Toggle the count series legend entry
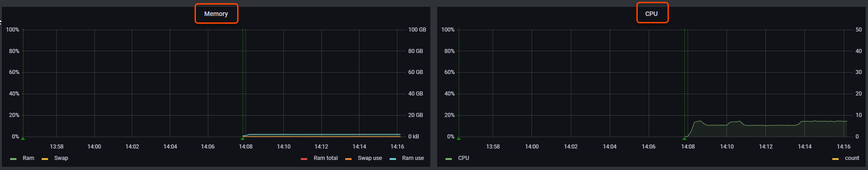The height and width of the screenshot is (170, 868). [x=852, y=158]
